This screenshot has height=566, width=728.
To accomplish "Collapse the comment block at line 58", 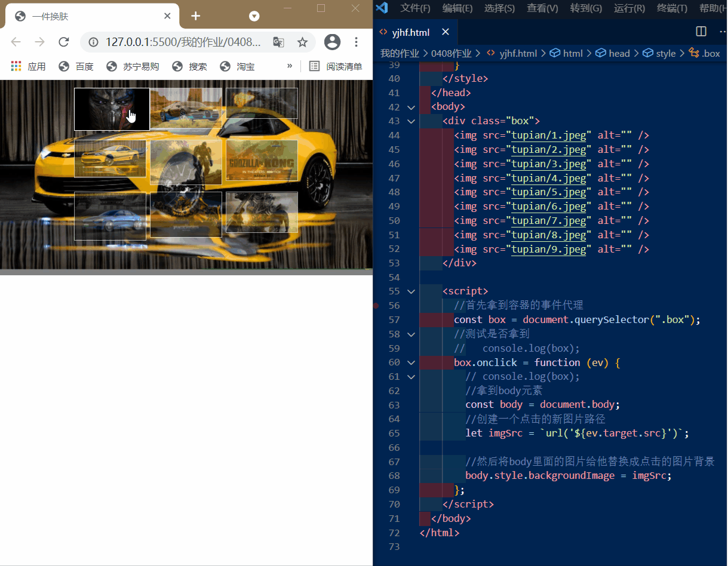I will (411, 334).
